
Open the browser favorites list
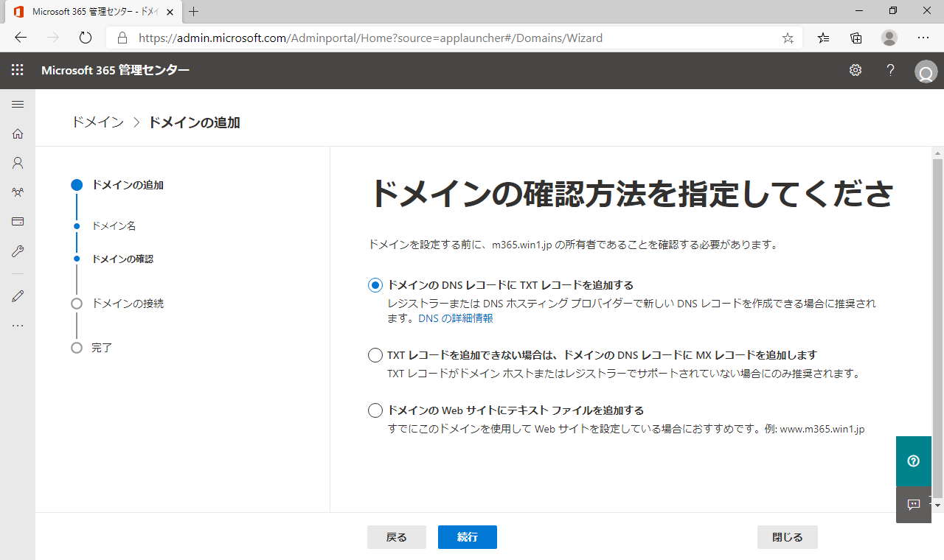click(824, 38)
